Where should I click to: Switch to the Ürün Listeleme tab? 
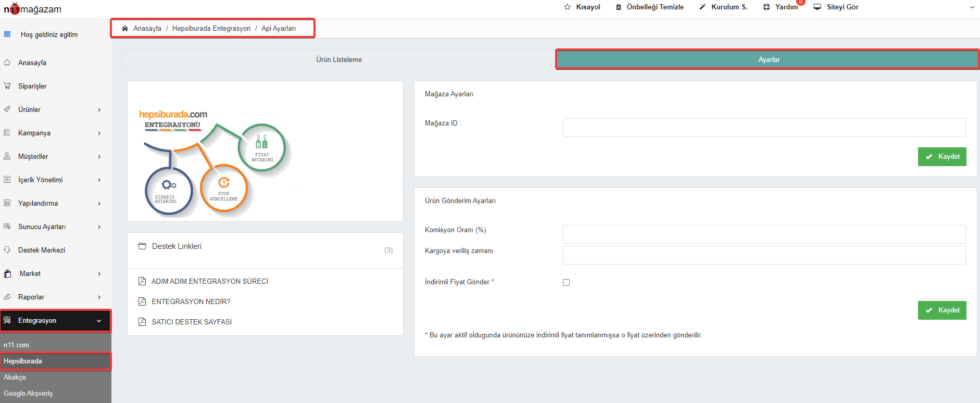[339, 60]
